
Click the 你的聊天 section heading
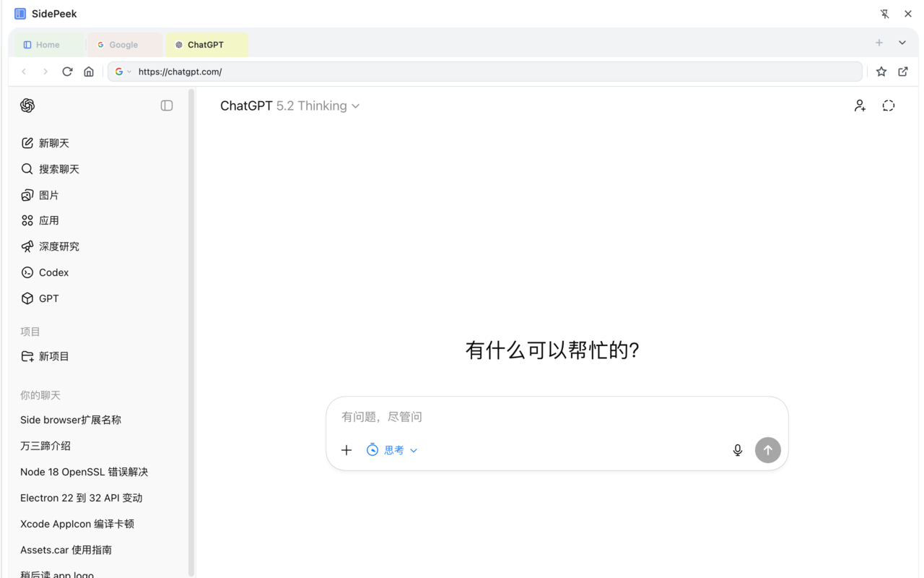40,395
